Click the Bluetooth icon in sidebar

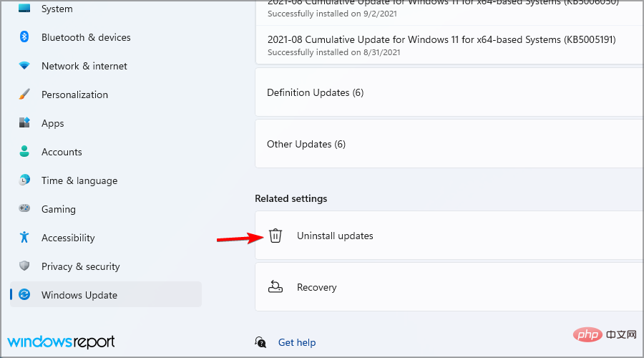click(x=24, y=37)
